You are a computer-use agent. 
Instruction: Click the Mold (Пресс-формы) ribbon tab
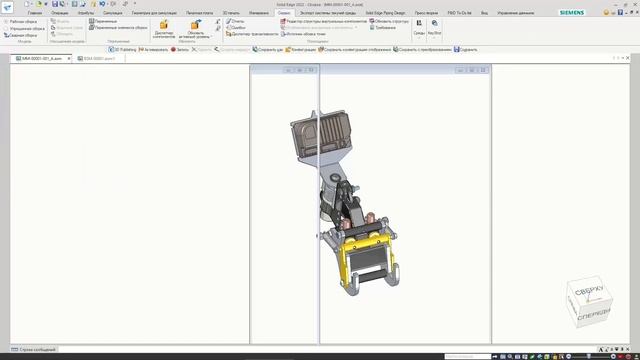[x=426, y=13]
